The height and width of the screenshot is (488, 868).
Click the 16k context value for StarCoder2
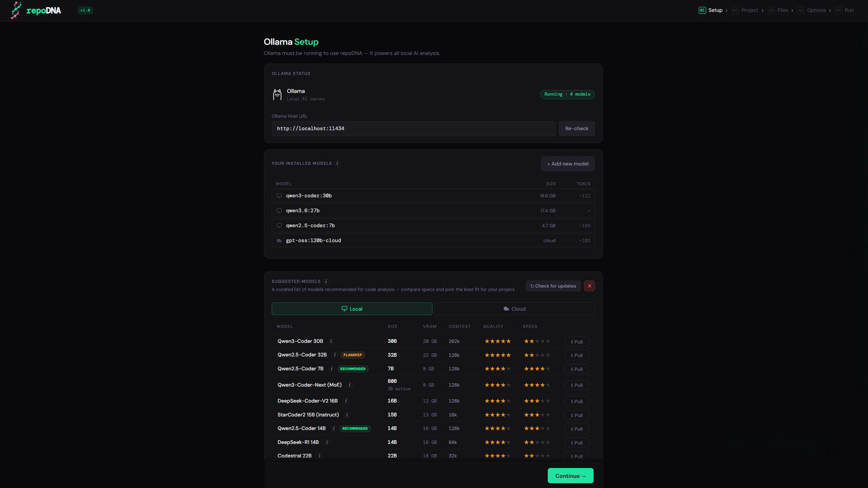[452, 415]
